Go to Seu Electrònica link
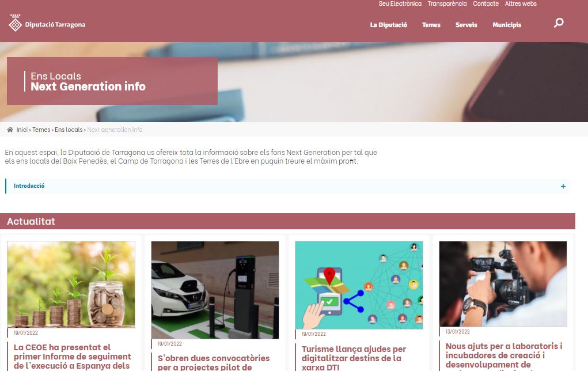The image size is (588, 371). click(x=400, y=4)
